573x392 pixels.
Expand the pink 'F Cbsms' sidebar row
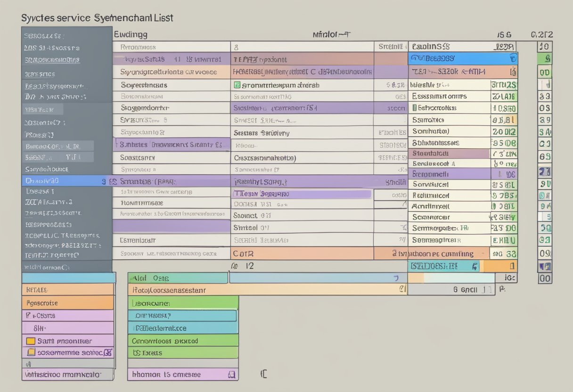coord(67,315)
